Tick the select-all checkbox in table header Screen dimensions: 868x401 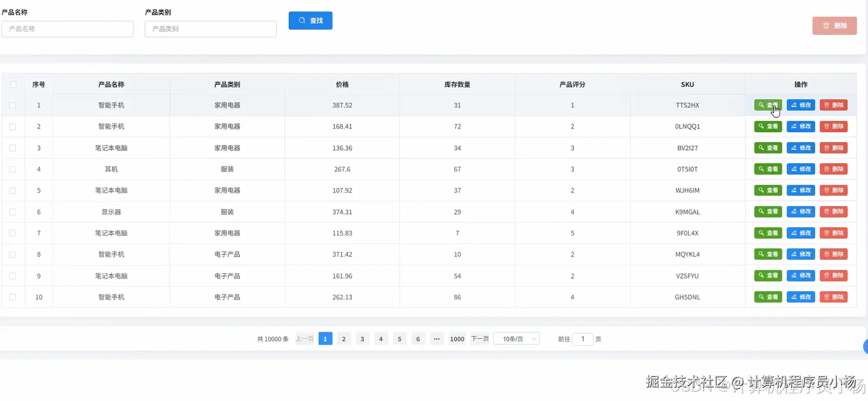pyautogui.click(x=13, y=85)
